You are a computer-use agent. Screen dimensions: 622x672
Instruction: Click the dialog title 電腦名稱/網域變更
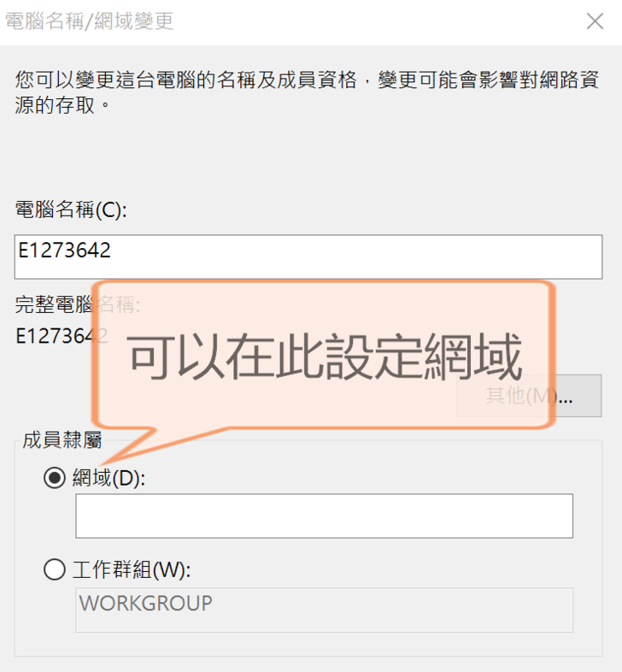click(x=90, y=21)
